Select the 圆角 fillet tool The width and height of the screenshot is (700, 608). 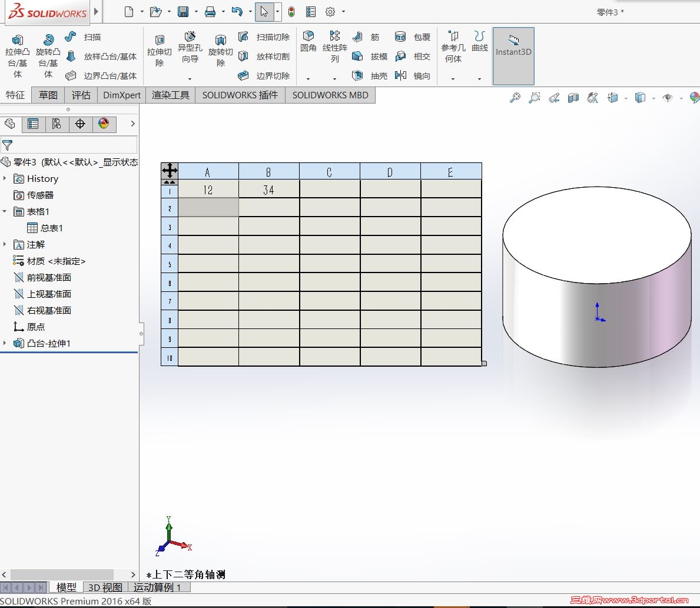(308, 41)
